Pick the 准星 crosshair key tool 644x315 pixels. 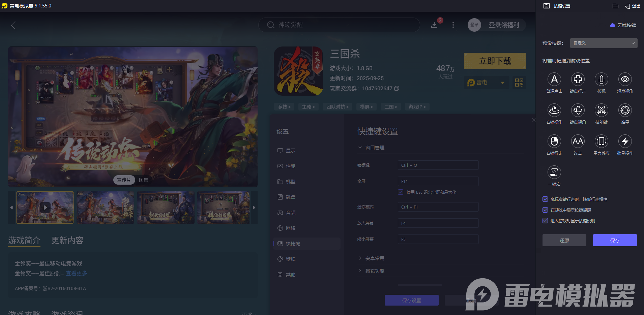[625, 111]
